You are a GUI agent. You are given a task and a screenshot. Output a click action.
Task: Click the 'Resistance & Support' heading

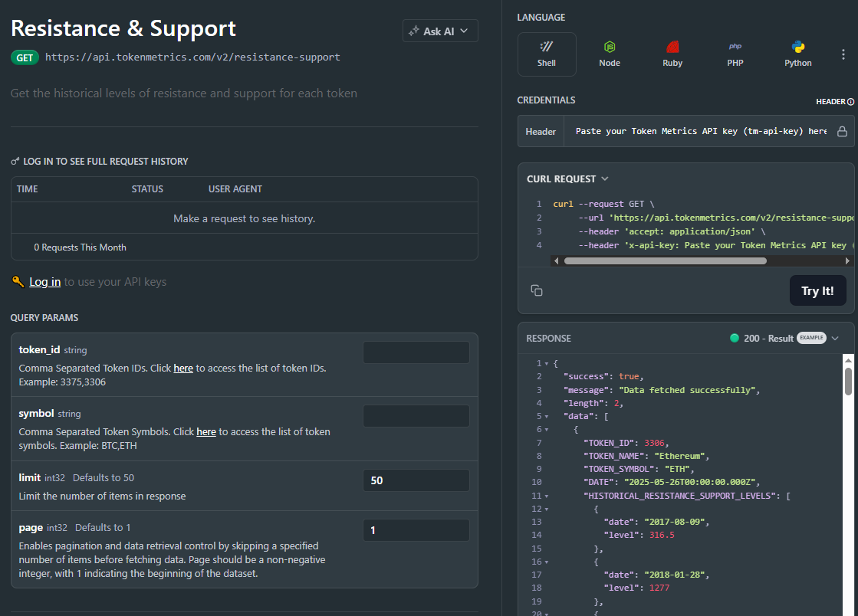coord(123,28)
